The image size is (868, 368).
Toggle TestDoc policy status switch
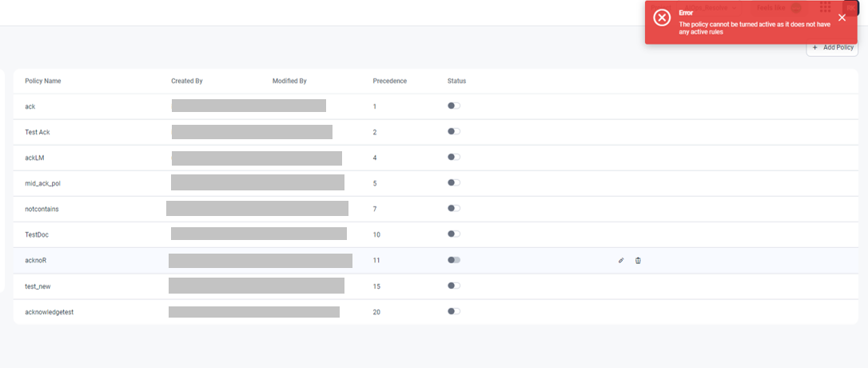[x=454, y=234]
